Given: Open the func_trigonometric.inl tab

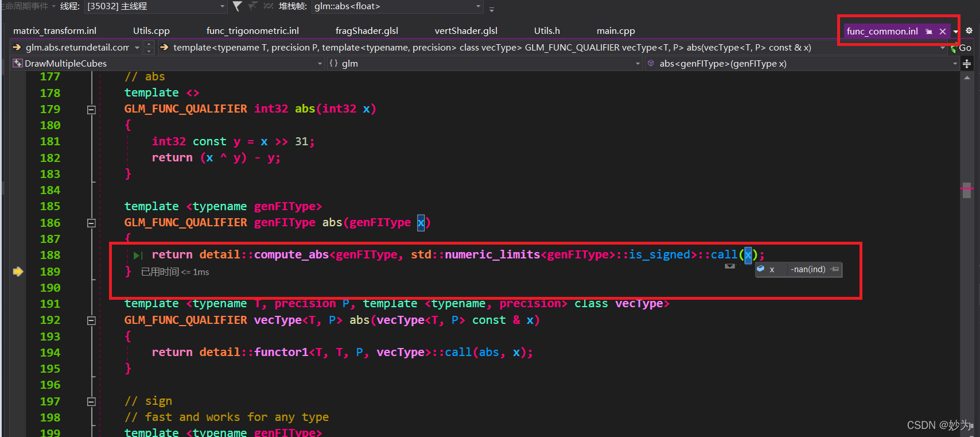Looking at the screenshot, I should [x=252, y=31].
